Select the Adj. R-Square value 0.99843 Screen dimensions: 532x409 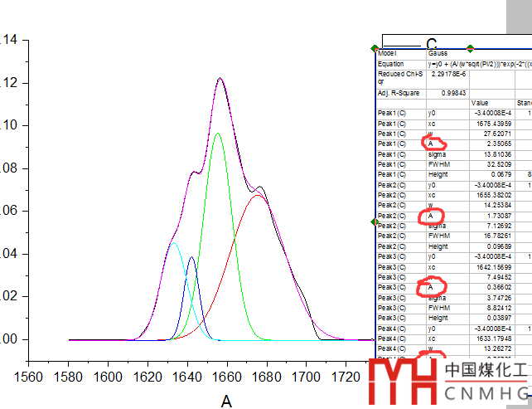454,93
